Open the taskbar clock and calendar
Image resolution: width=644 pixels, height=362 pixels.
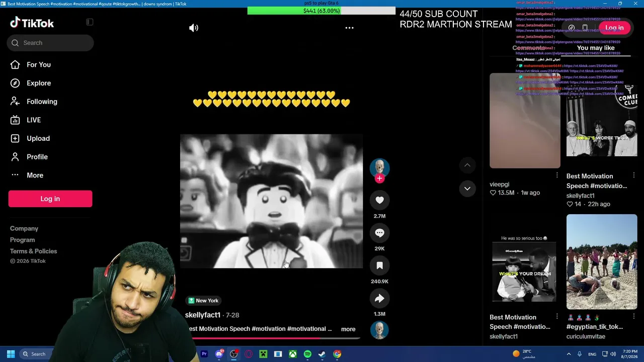[630, 354]
